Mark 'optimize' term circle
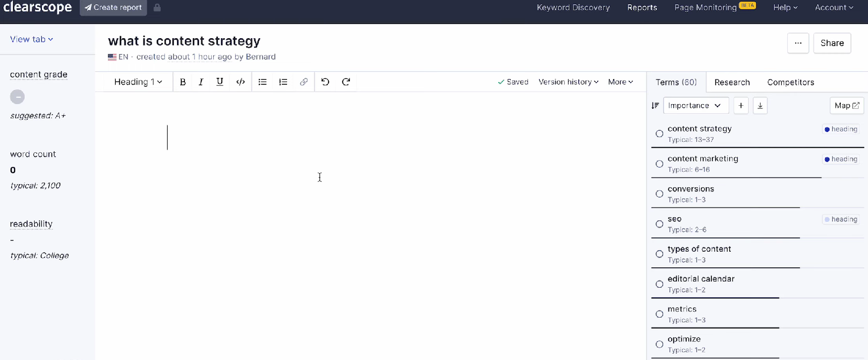The width and height of the screenshot is (868, 360). pyautogui.click(x=660, y=345)
